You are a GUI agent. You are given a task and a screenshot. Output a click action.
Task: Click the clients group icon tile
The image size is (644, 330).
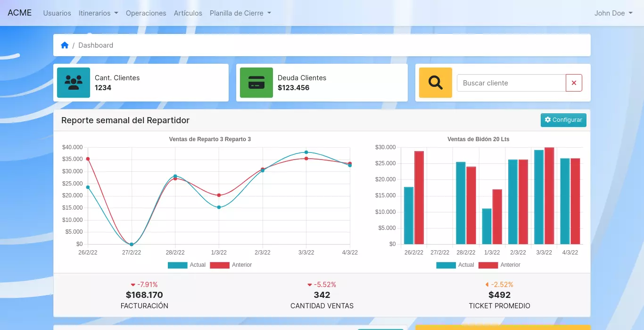[74, 83]
